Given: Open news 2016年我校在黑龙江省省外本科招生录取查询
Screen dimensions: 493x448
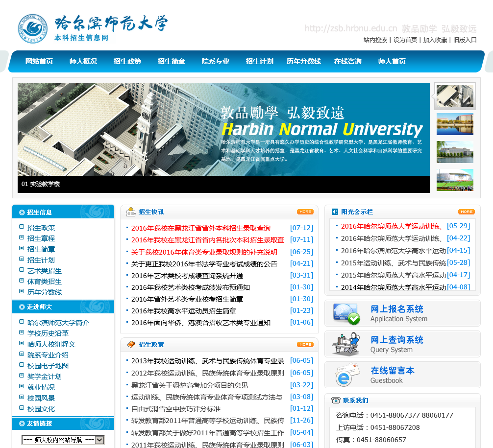Looking at the screenshot, I should (x=200, y=228).
